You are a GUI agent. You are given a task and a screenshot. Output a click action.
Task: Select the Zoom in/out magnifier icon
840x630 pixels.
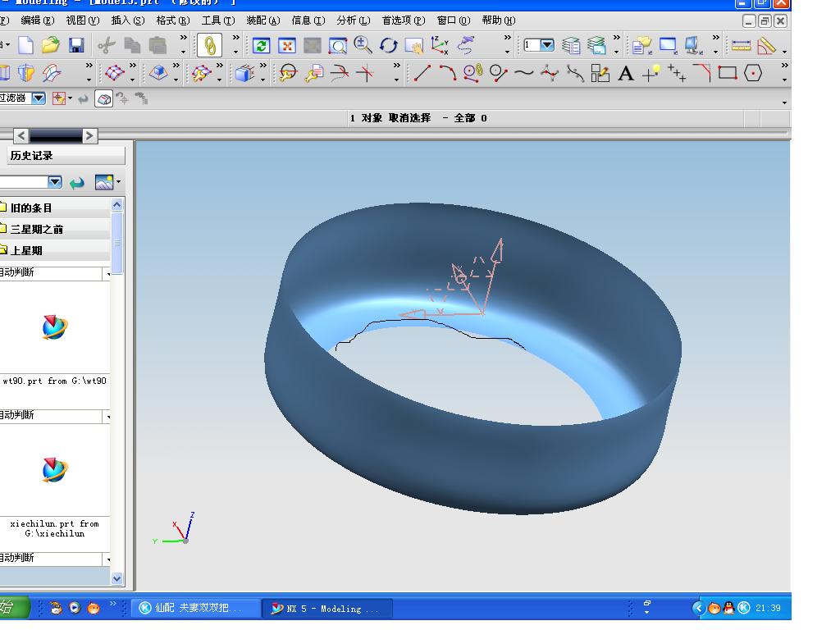[363, 46]
